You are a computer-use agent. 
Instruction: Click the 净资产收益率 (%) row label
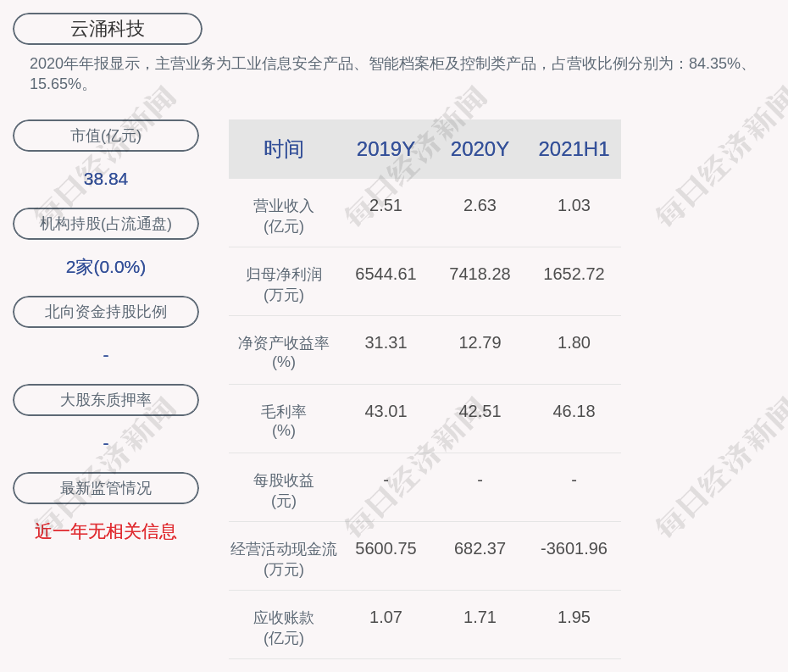(x=284, y=353)
